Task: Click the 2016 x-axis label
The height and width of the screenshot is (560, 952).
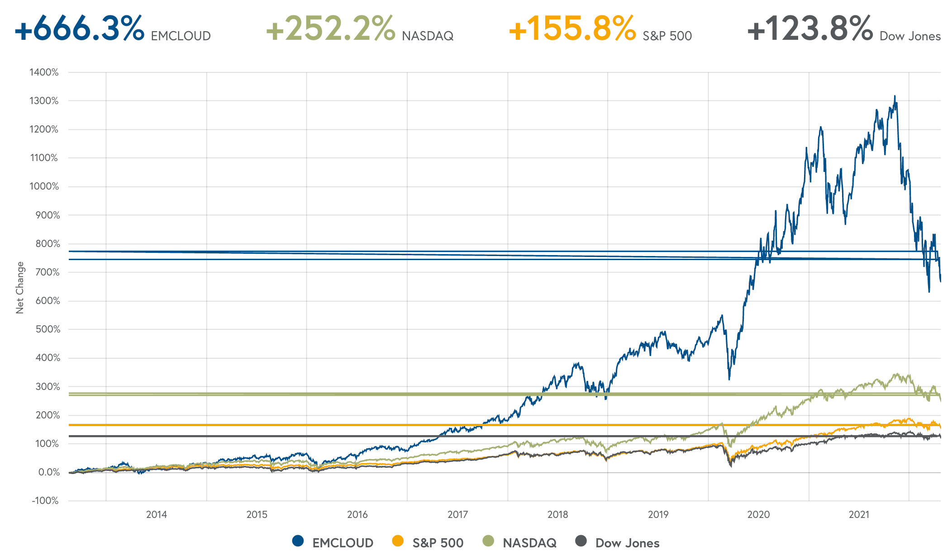Action: click(x=357, y=515)
